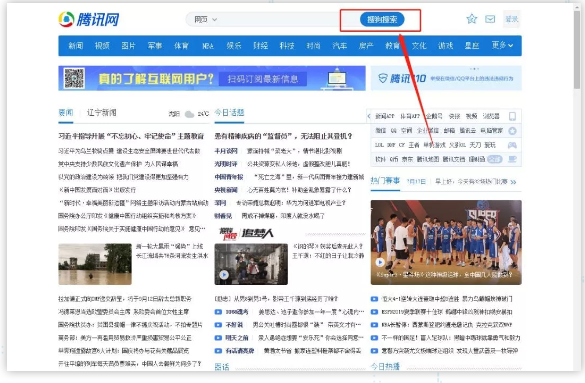Click the 登录 login button
This screenshot has height=383, width=585.
[x=512, y=19]
